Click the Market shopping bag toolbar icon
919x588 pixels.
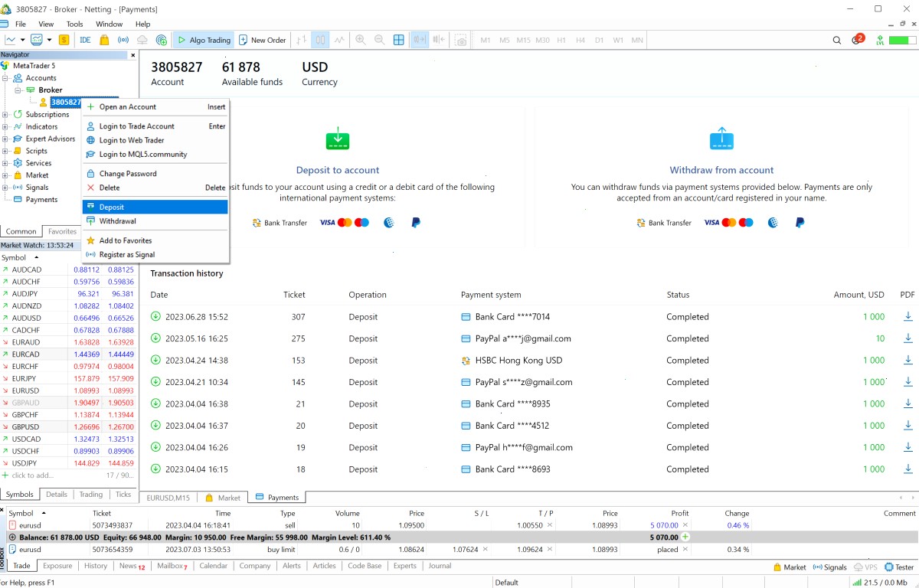[104, 40]
